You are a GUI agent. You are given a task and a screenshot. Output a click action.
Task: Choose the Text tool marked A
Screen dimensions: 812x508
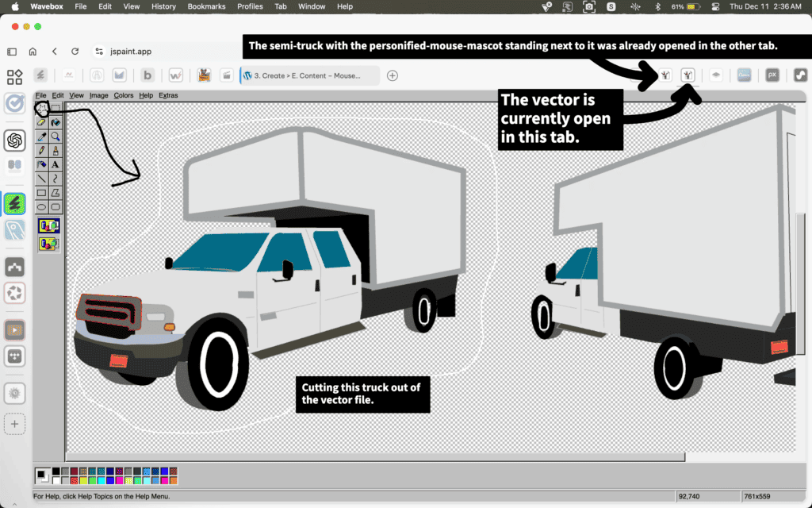(x=56, y=164)
